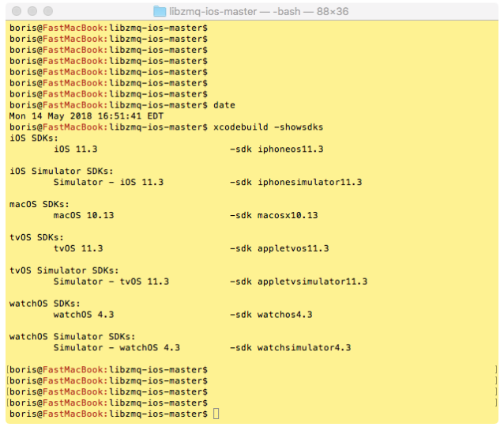Click the 'date' command text

224,105
